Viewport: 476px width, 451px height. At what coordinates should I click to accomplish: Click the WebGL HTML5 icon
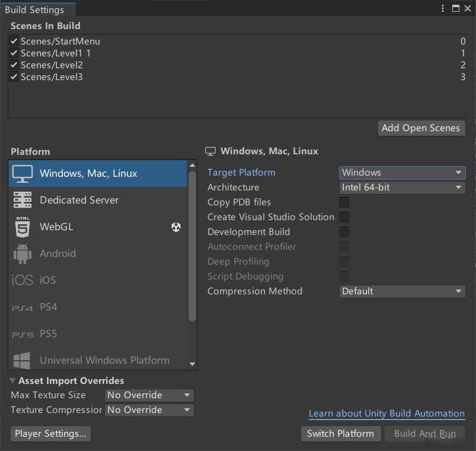point(23,227)
